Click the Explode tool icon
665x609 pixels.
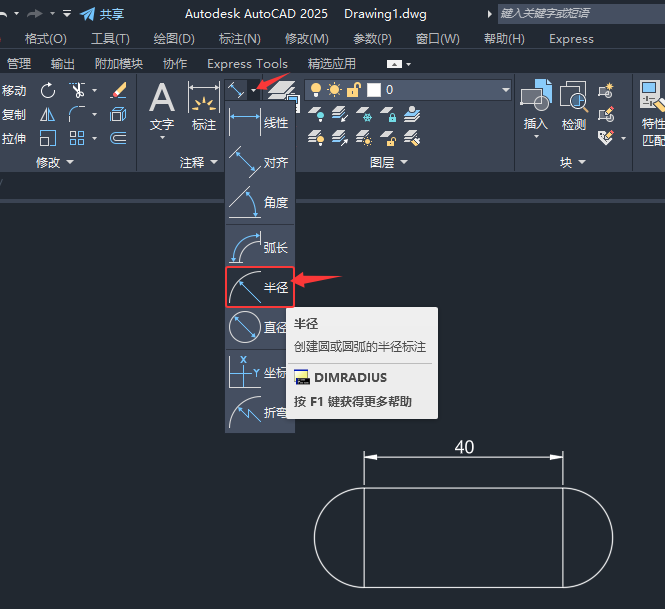click(118, 115)
